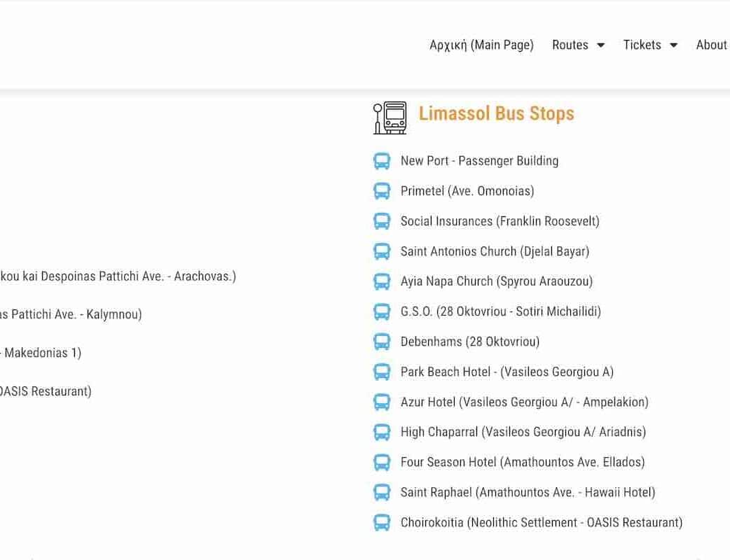Image resolution: width=730 pixels, height=560 pixels.
Task: Click the bus icon next to Debenhams
Action: [x=382, y=342]
